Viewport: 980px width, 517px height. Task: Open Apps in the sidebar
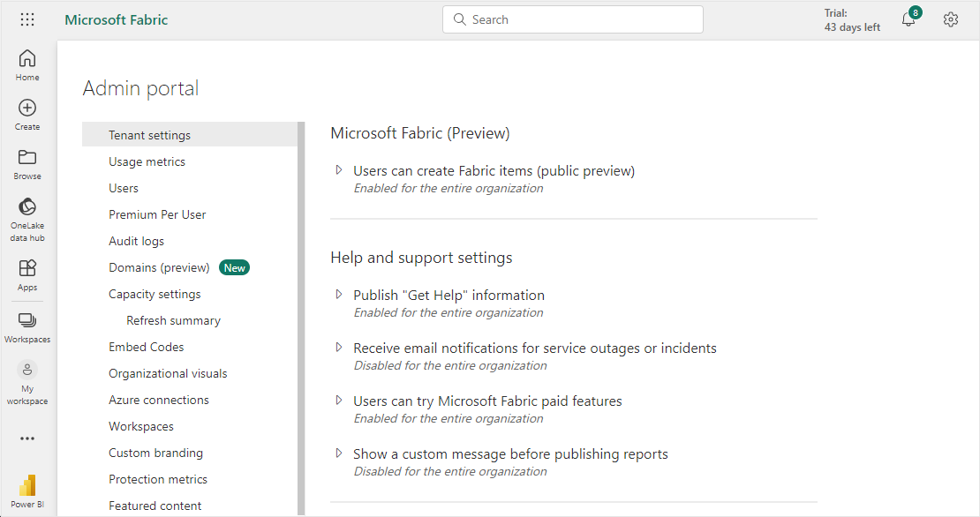coord(27,274)
